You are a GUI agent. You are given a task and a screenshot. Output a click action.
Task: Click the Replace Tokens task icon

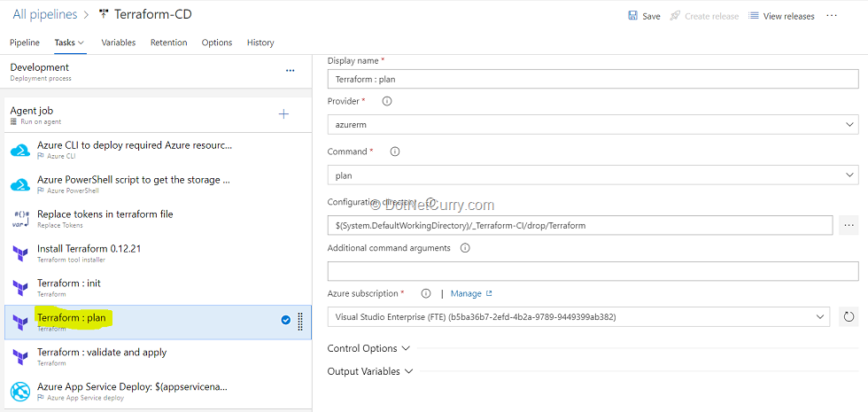tap(19, 219)
